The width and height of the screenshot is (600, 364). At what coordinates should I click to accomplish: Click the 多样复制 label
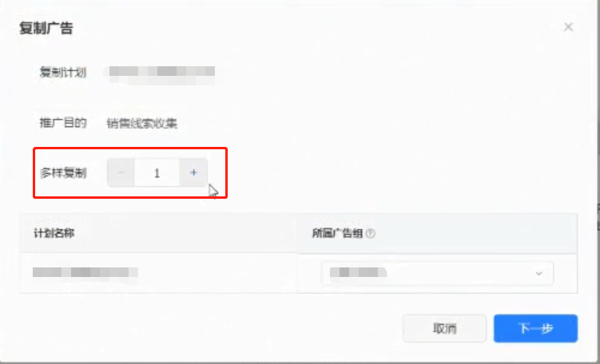tap(63, 173)
